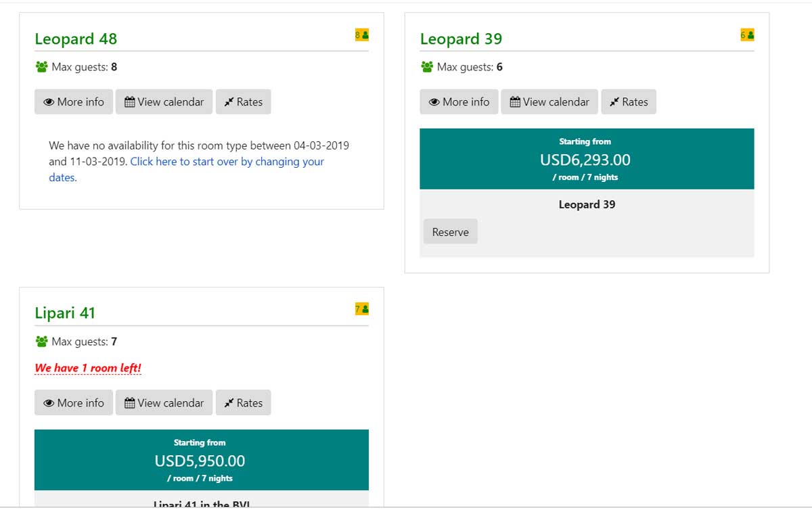Click the Max guests icon for Leopard 48
Image resolution: width=812 pixels, height=510 pixels.
pyautogui.click(x=42, y=67)
